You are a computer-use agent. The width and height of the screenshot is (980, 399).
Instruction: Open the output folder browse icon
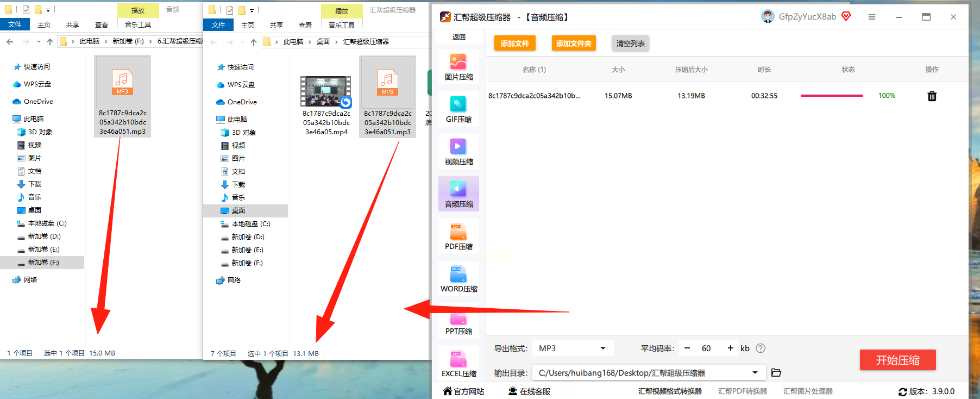tap(776, 373)
